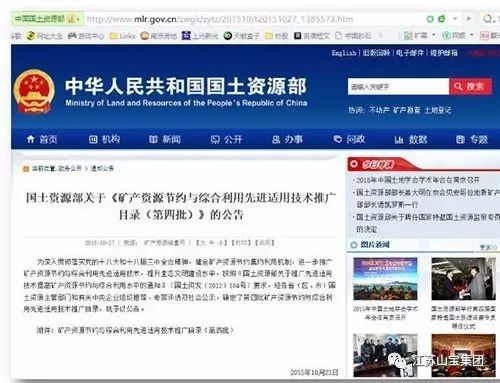The width and height of the screenshot is (500, 383).
Task: Go to 首页 in the navigation bar
Action: pos(42,139)
